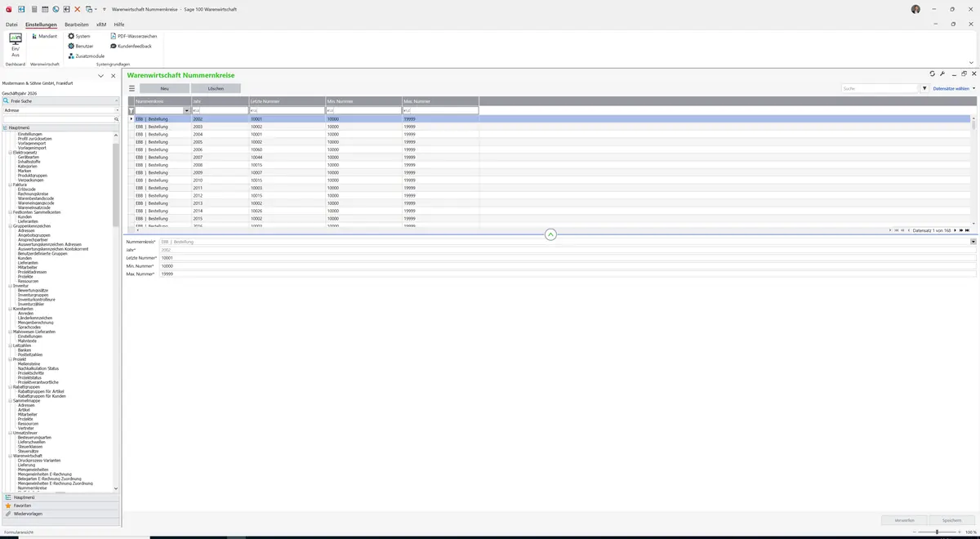The height and width of the screenshot is (539, 980).
Task: Click the Löschen button
Action: click(x=216, y=88)
